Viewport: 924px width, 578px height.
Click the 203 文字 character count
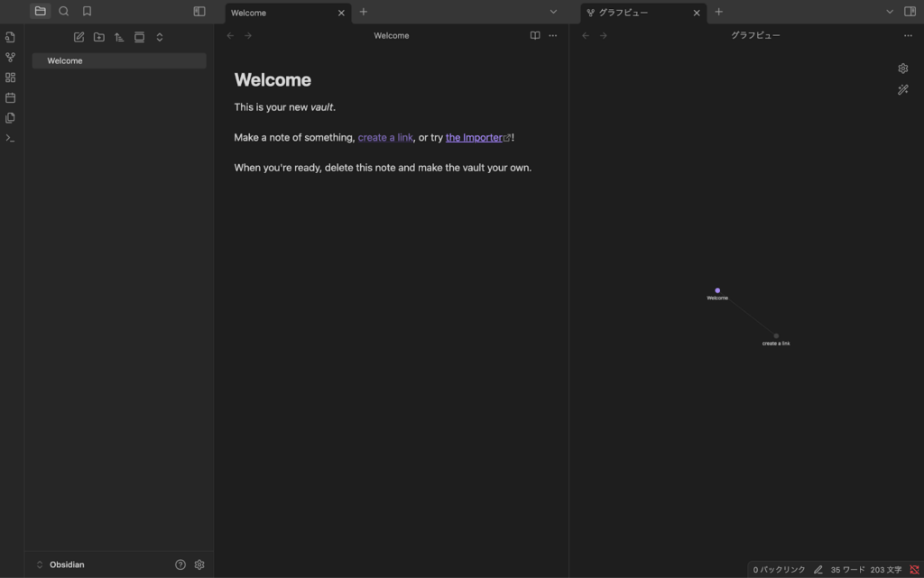pos(886,570)
